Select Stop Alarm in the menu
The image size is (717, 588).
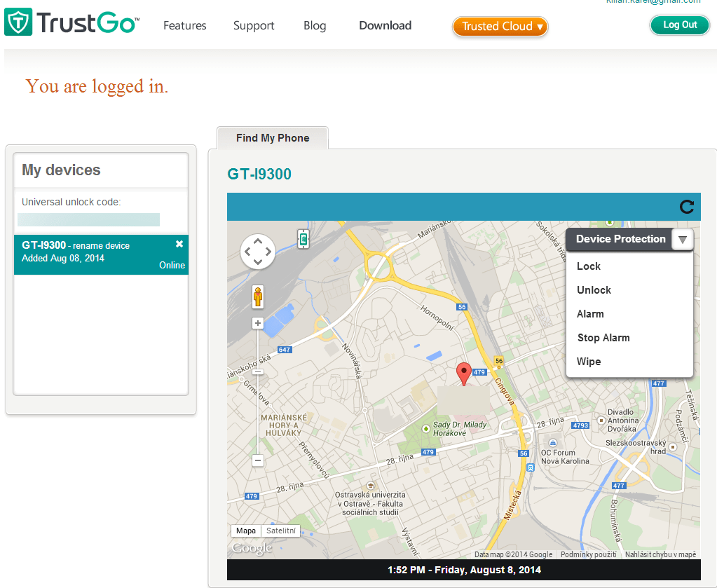(x=603, y=338)
